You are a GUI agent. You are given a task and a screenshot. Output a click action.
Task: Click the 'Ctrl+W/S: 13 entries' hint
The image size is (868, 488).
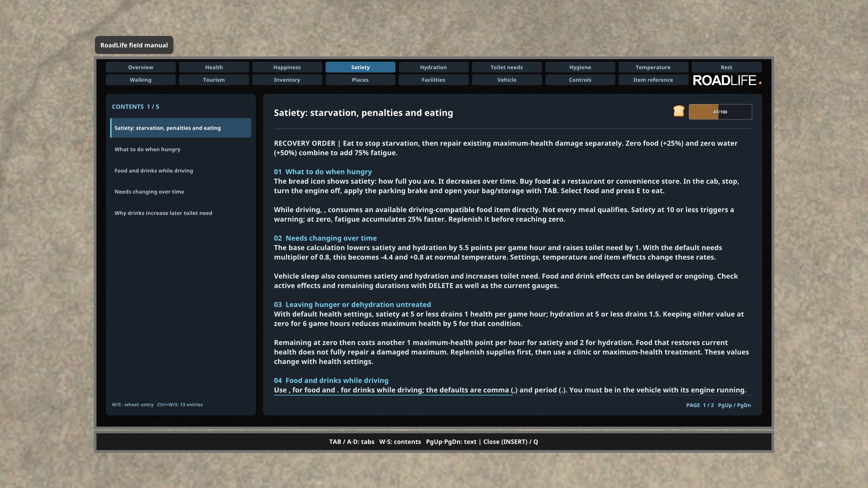(180, 404)
